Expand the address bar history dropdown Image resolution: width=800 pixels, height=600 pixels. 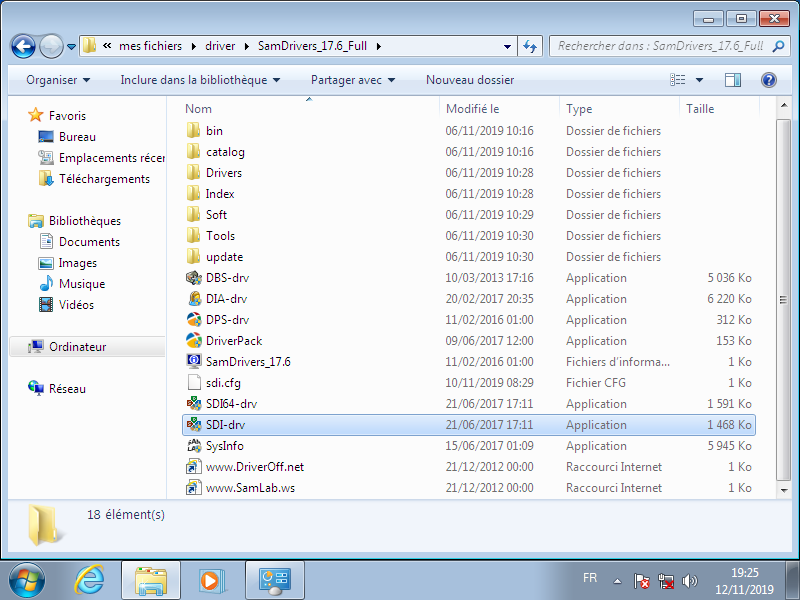pos(509,46)
